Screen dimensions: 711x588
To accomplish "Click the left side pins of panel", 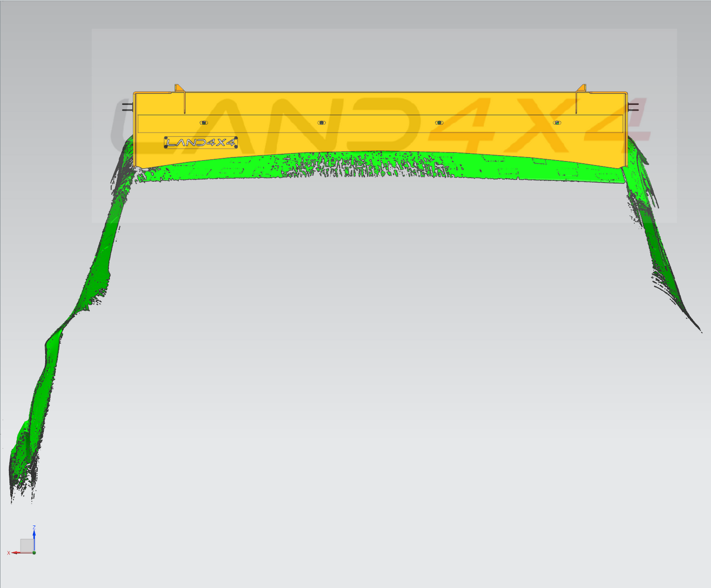I will pos(127,107).
